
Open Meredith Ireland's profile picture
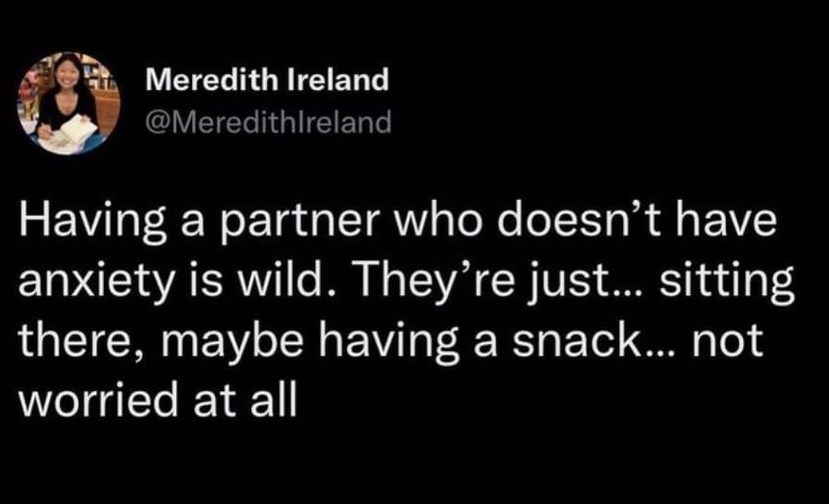tap(67, 103)
